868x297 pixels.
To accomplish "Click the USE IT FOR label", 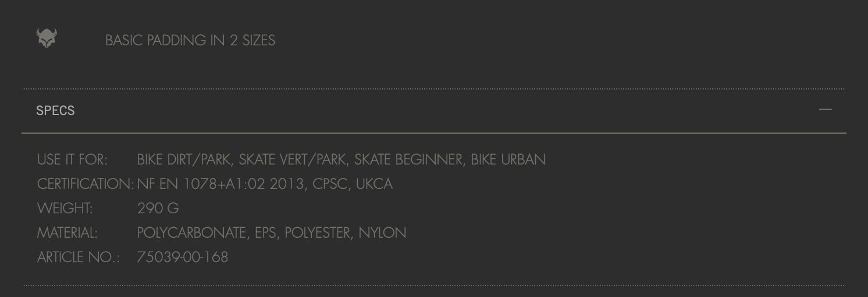I will 72,159.
